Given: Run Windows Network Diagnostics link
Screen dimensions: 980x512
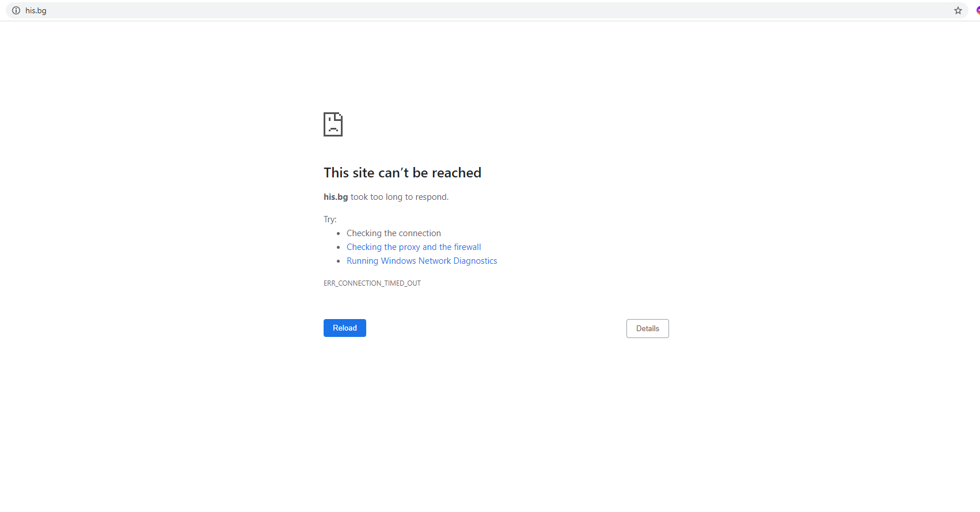Looking at the screenshot, I should click(x=421, y=261).
